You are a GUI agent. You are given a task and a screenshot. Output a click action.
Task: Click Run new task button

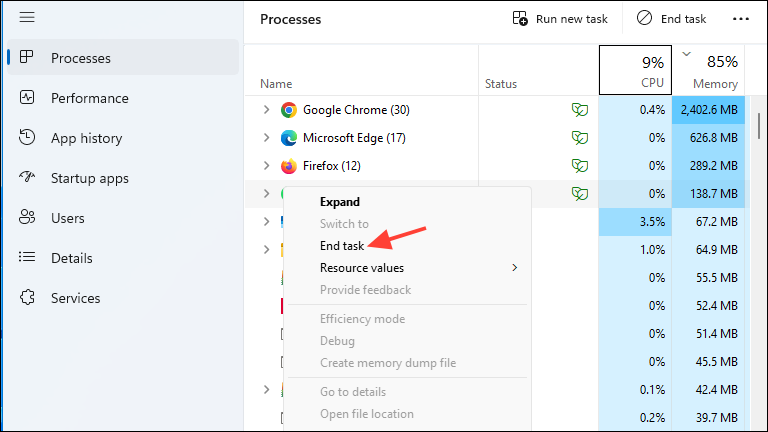[559, 18]
